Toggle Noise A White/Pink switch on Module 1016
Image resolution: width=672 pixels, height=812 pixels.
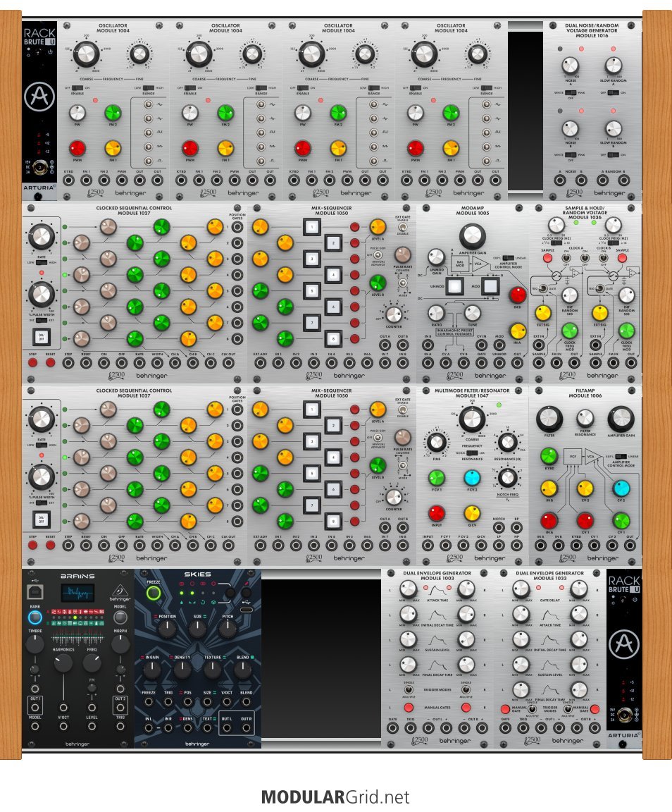coord(570,93)
